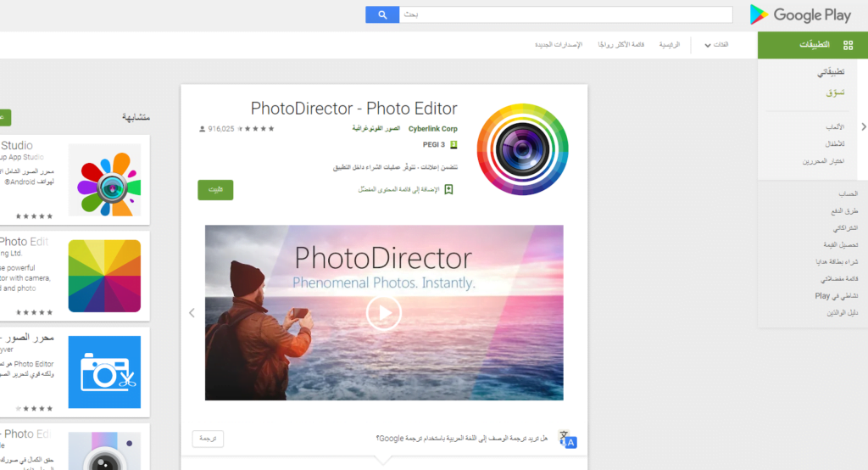
Task: Click the blue search magnifier button
Action: coord(382,14)
